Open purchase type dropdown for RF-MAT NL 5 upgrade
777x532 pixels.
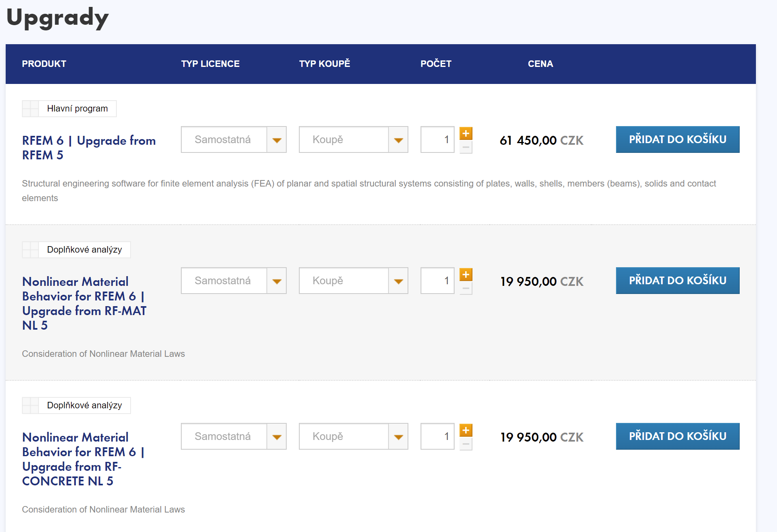click(353, 281)
